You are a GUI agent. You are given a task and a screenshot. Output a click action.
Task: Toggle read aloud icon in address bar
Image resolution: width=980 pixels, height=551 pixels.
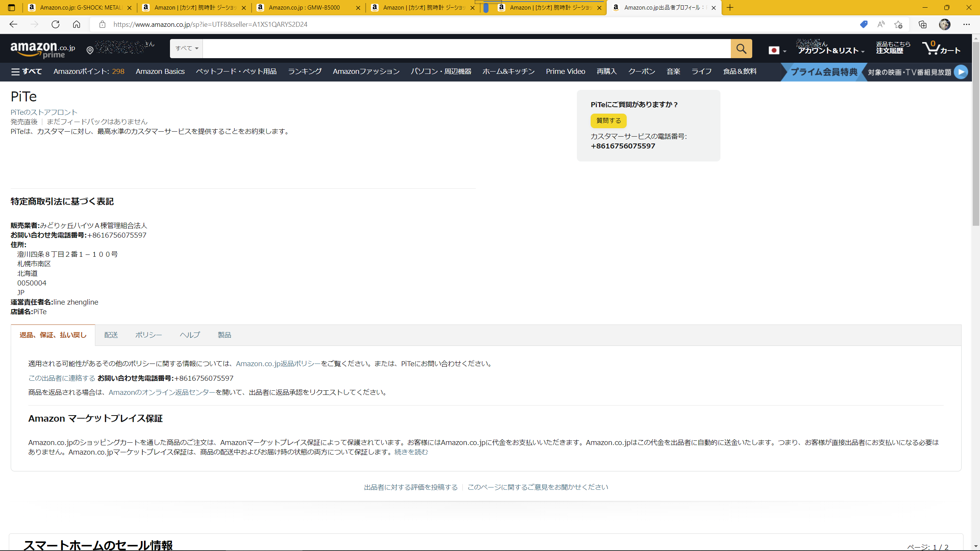[x=881, y=24]
